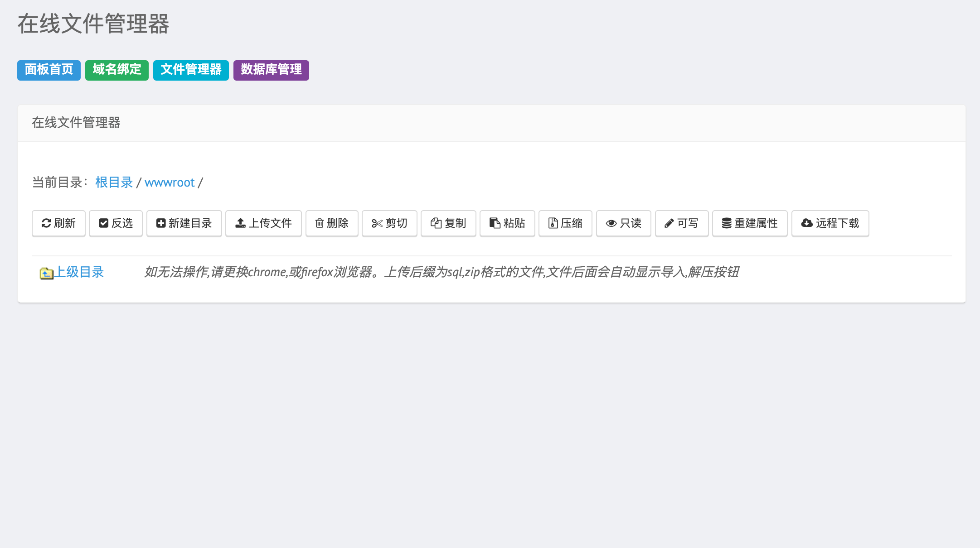980x548 pixels.
Task: Select the 上传文件 upload tool
Action: pyautogui.click(x=263, y=223)
